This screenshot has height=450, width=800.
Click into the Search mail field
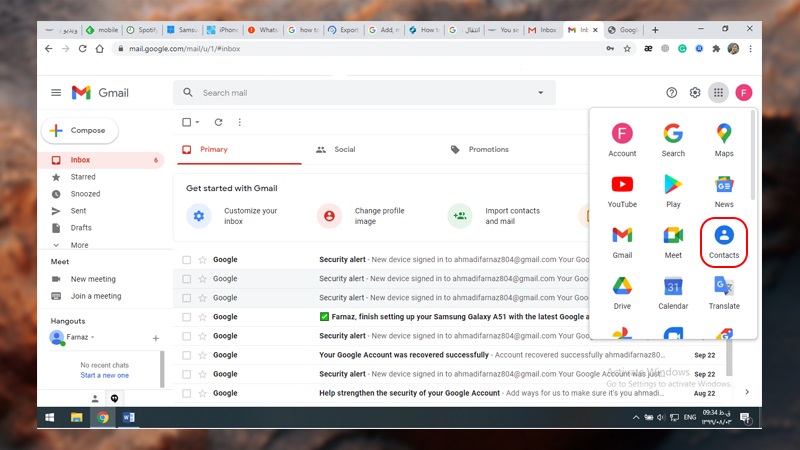[x=360, y=93]
